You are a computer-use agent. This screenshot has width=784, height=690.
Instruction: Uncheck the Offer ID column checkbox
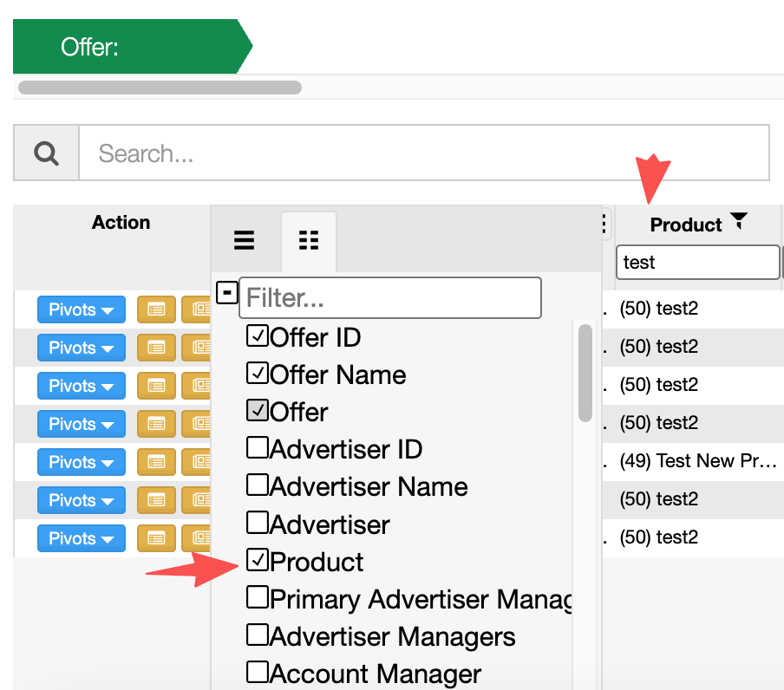coord(258,335)
